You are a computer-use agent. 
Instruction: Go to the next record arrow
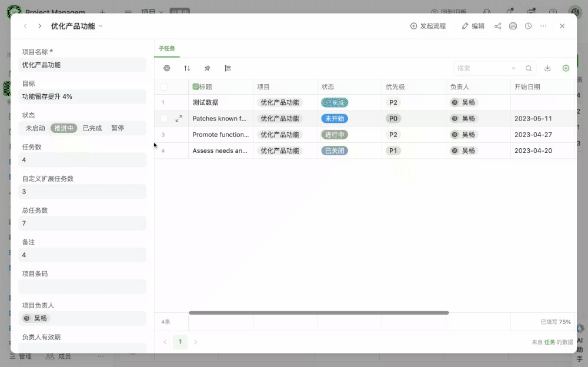point(40,26)
